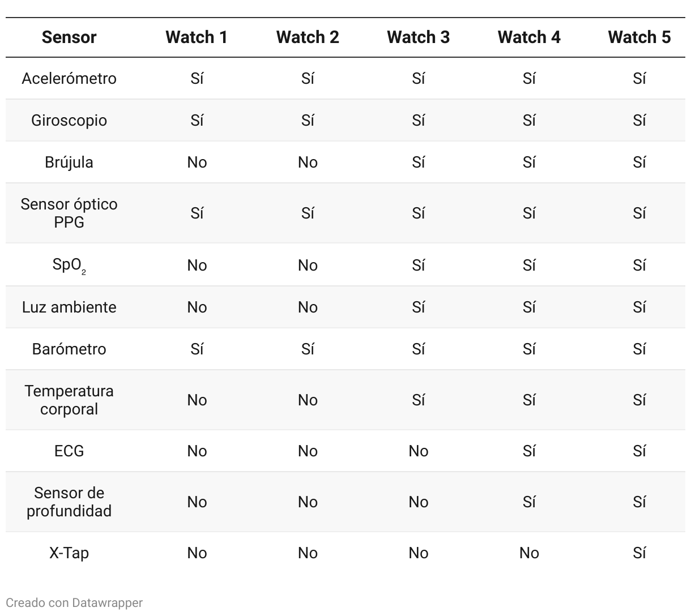Click the Barómetro row label
This screenshot has height=616, width=691.
[69, 349]
